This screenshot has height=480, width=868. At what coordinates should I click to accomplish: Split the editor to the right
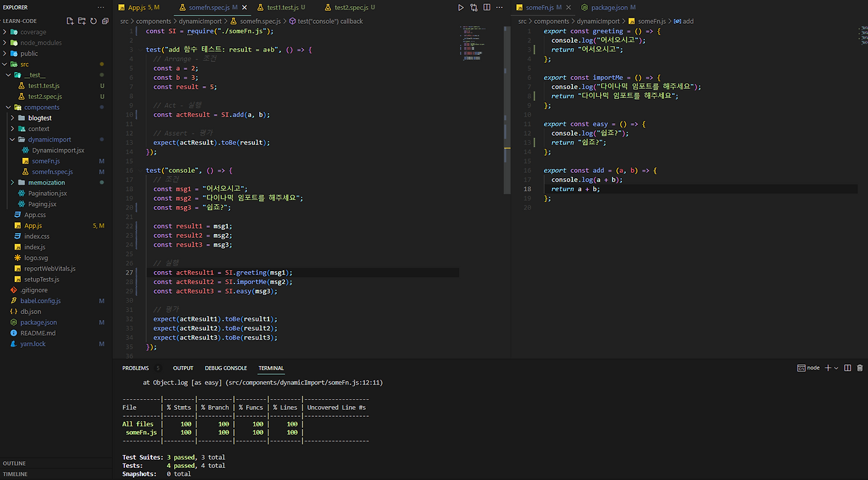click(x=487, y=7)
